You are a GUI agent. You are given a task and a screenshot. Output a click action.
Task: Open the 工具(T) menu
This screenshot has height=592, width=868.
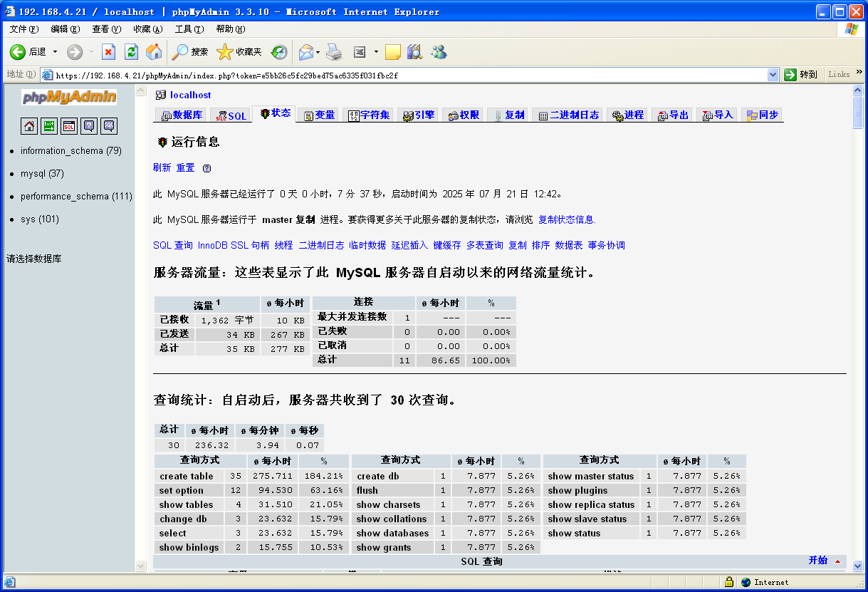pos(189,29)
